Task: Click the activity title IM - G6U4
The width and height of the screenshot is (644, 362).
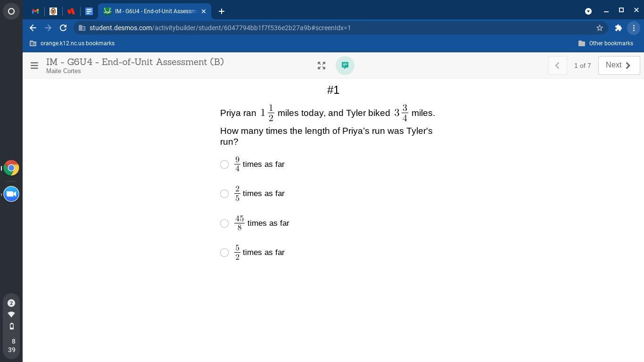Action: 135,62
